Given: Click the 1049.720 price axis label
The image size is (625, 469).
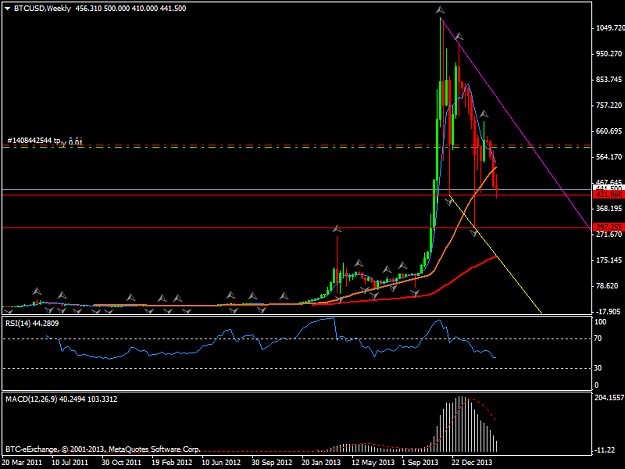Looking at the screenshot, I should pos(610,28).
